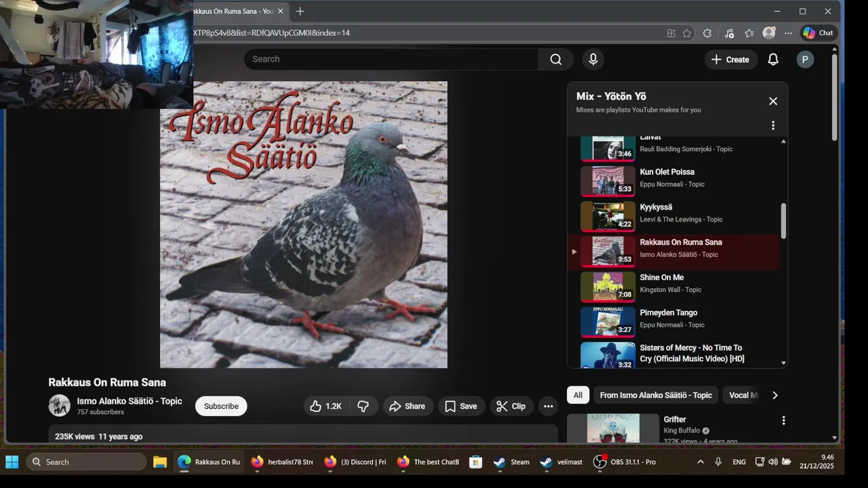
Task: Open Copilot Chat button
Action: 818,33
